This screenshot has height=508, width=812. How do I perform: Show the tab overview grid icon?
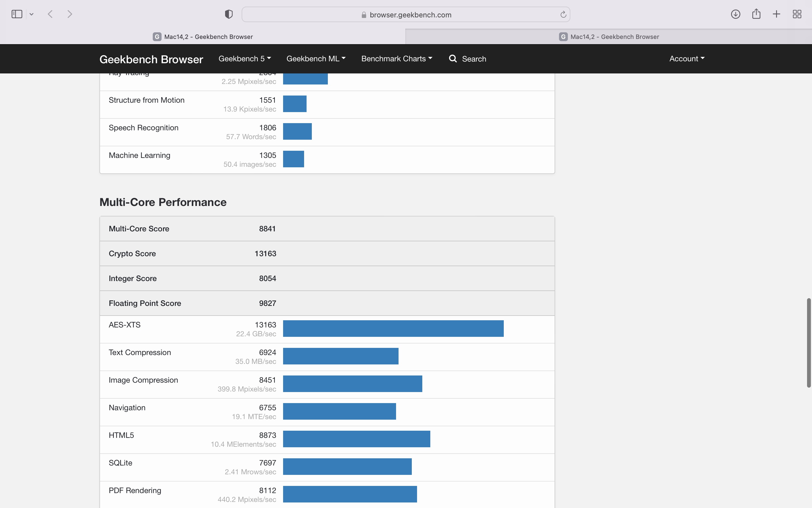(x=797, y=14)
